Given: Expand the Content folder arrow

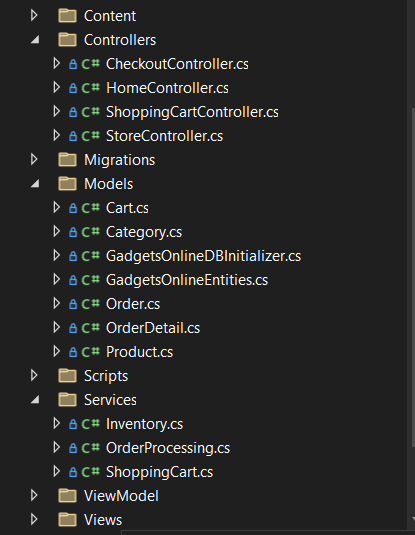Looking at the screenshot, I should (x=34, y=15).
